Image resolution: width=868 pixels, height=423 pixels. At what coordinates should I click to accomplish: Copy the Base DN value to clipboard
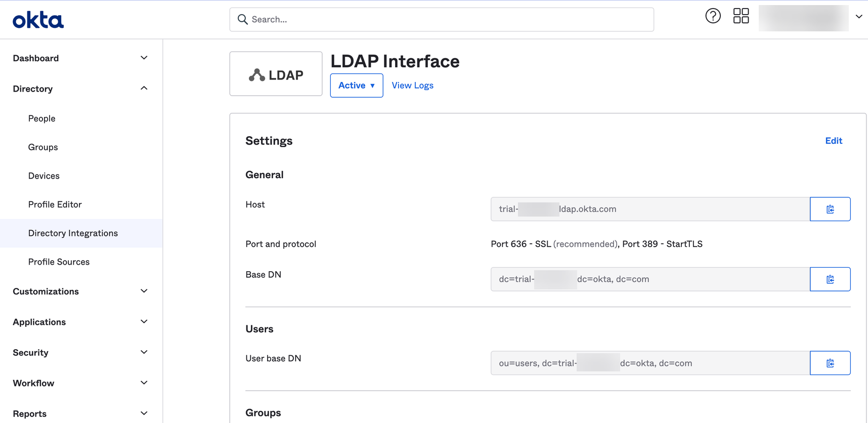coord(830,279)
